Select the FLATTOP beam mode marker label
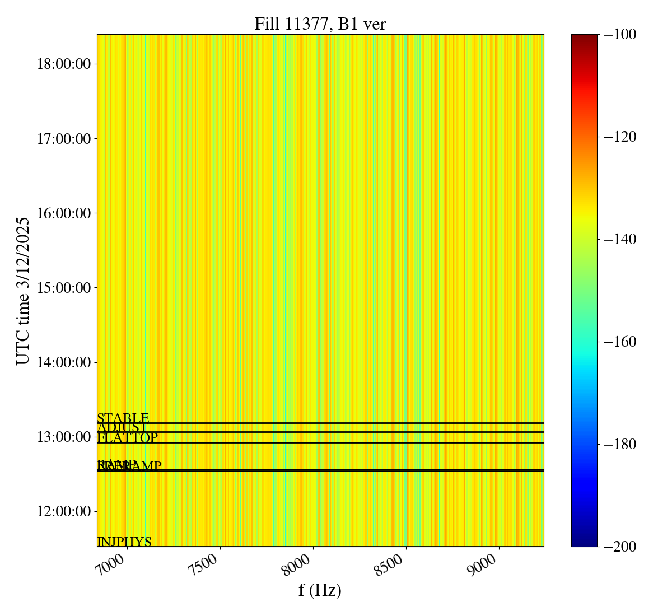Viewport: 672px width, 616px height. [x=127, y=438]
